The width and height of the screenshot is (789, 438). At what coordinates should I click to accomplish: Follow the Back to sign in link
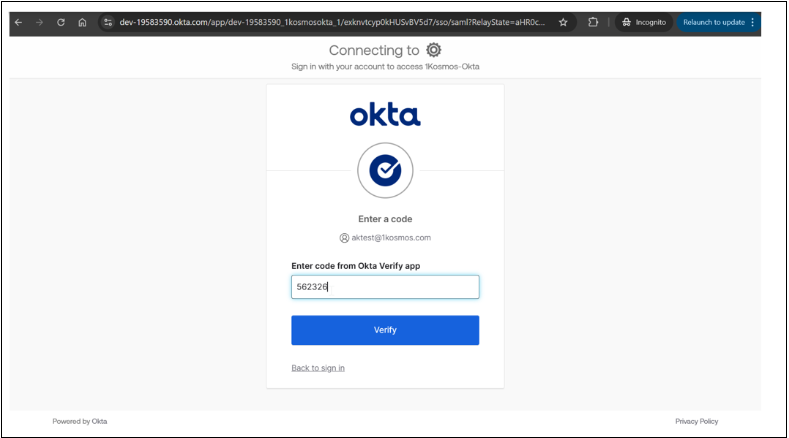318,368
